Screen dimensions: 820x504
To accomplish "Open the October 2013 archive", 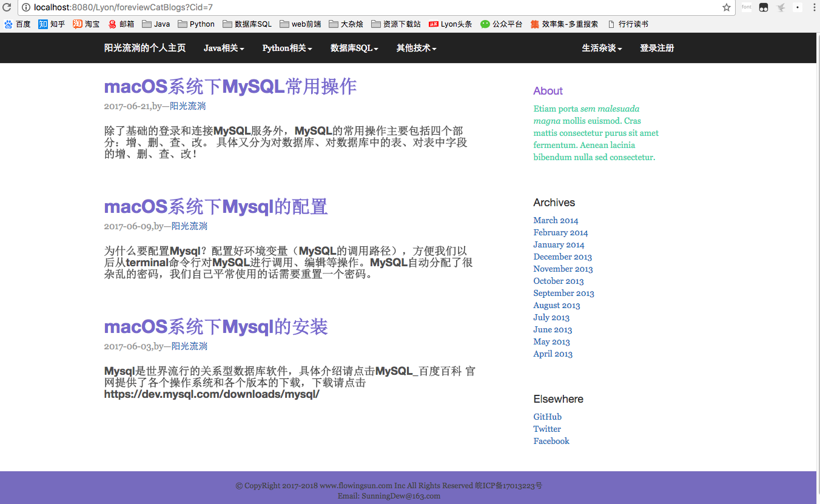I will pyautogui.click(x=559, y=281).
